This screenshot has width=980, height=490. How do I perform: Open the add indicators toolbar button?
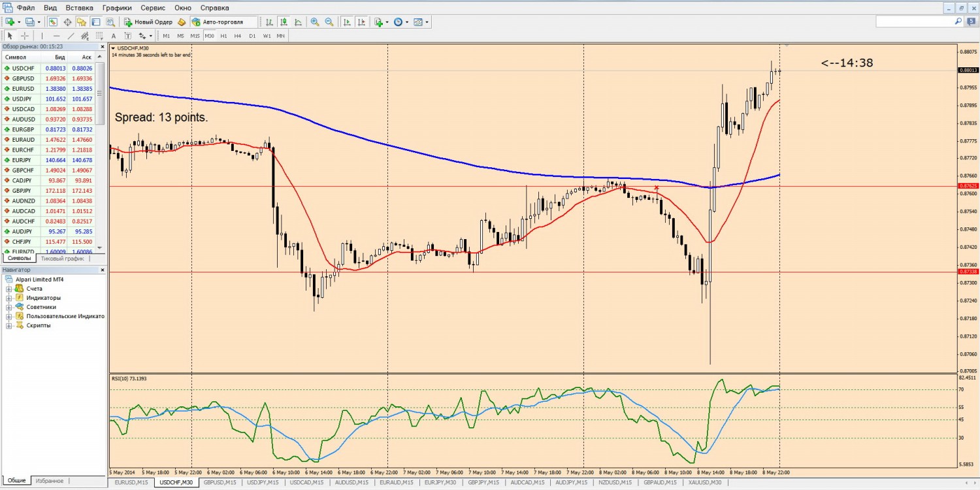378,22
